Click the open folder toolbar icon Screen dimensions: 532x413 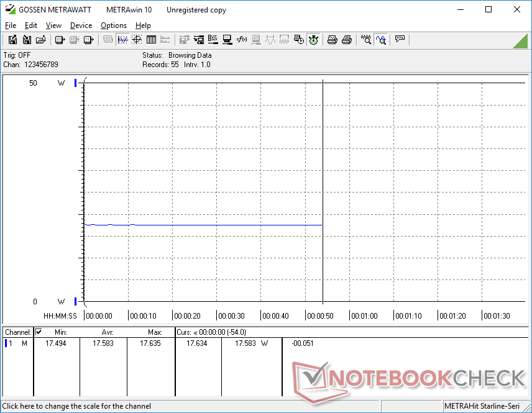41,40
